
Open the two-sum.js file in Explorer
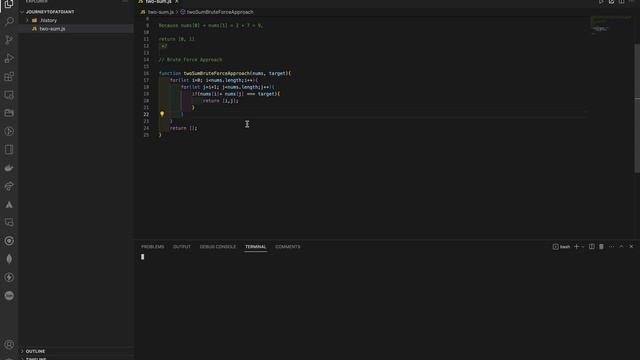(76, 29)
